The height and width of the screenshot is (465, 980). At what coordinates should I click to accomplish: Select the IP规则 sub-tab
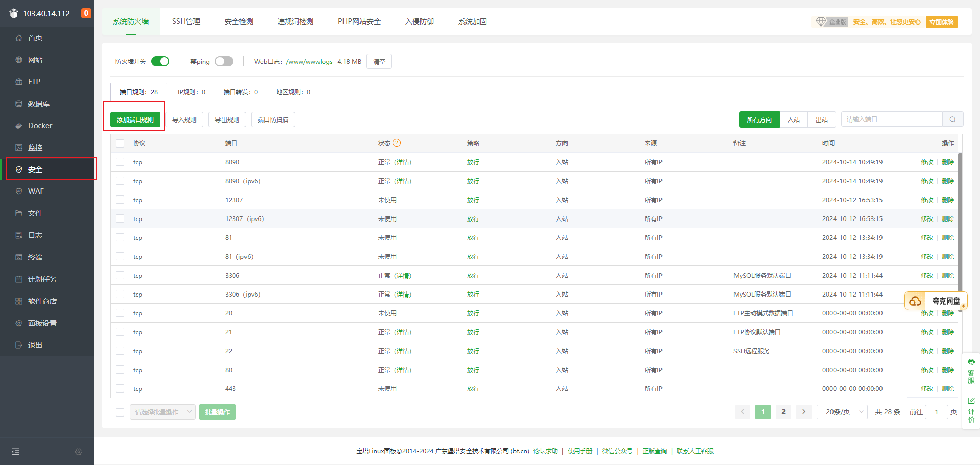coord(191,92)
